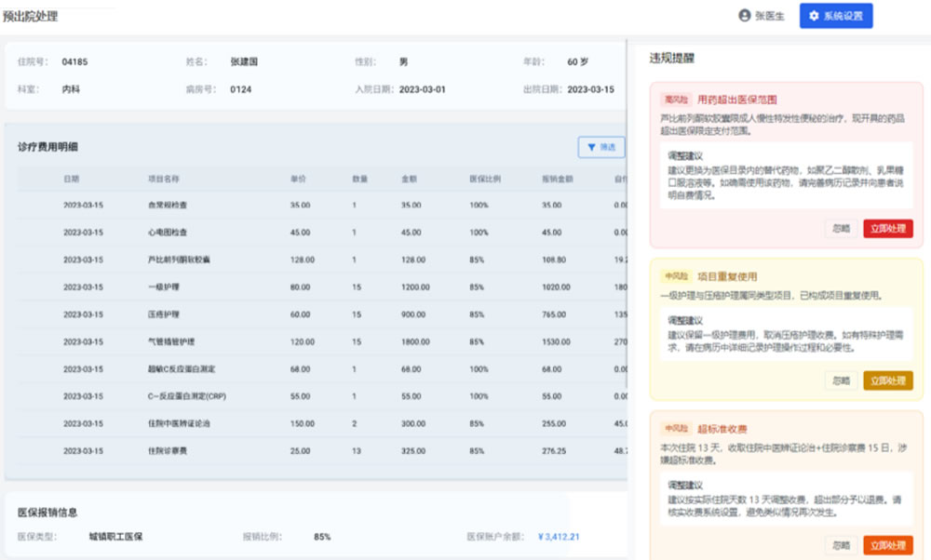Click 立即处理 on the 项目重复使用 alert
Screen dimensions: 931x560
(888, 380)
